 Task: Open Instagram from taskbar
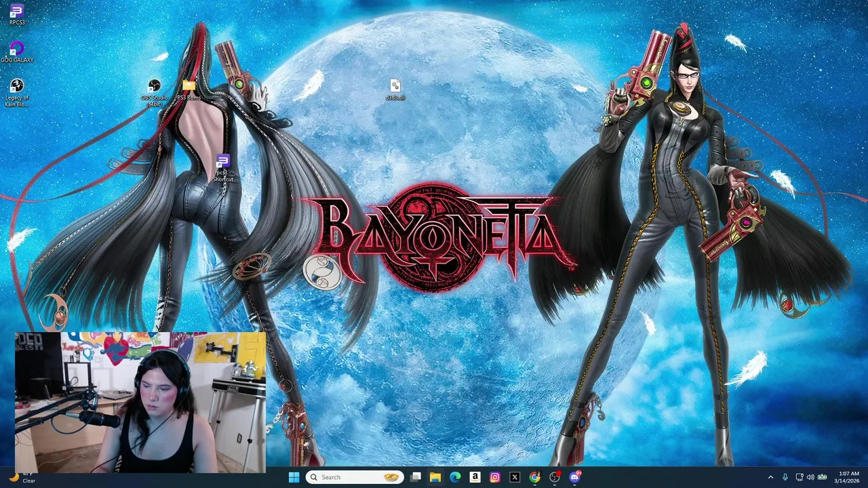(495, 477)
